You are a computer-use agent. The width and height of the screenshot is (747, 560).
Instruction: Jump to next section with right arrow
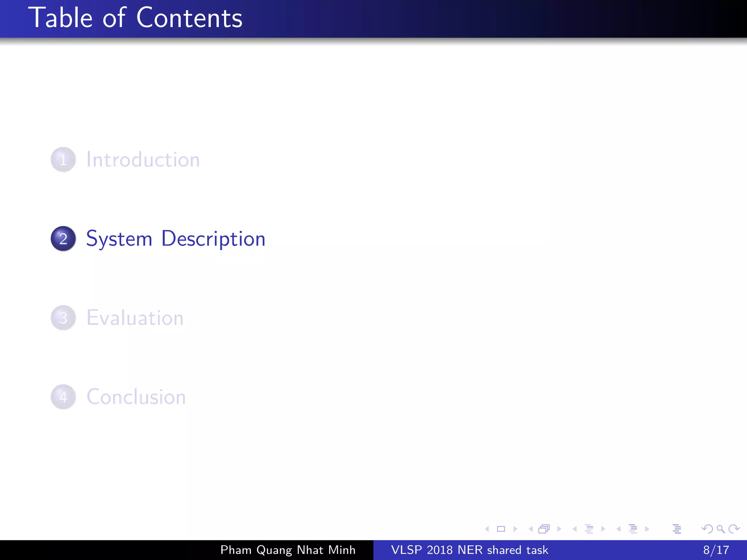tap(647, 529)
